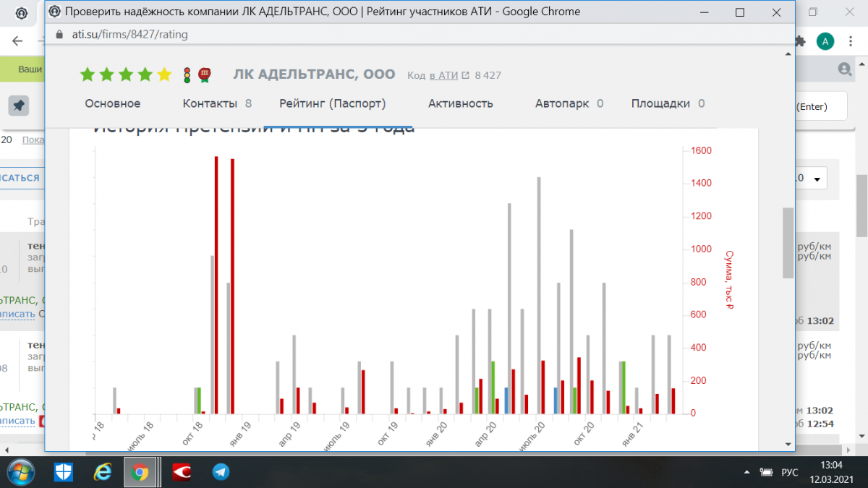Click the red badge icon beside the stars
The image size is (868, 488).
[205, 74]
